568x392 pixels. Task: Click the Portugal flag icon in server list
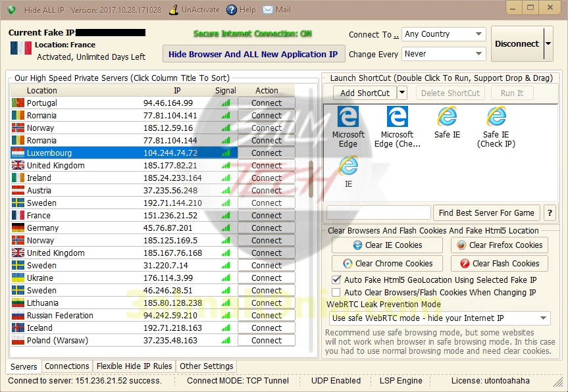[18, 103]
